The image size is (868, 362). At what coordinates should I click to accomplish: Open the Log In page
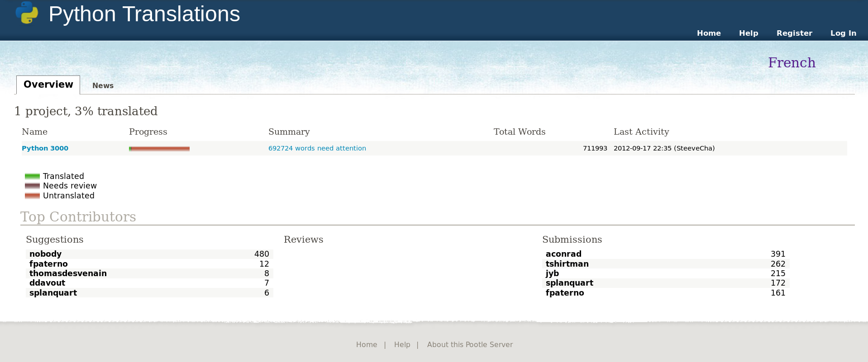(843, 33)
